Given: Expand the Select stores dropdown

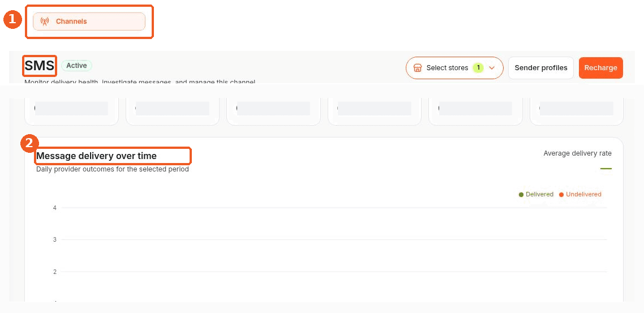Looking at the screenshot, I should (x=454, y=68).
